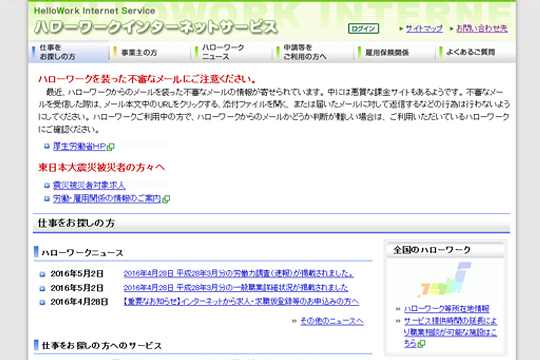540x360 pixels.
Task: Go to その他のニュースへ
Action: [x=332, y=321]
